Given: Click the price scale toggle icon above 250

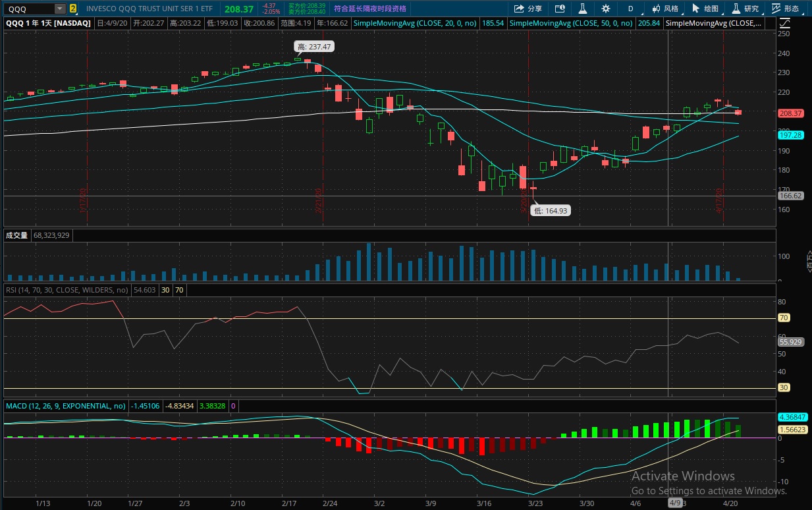Looking at the screenshot, I should tap(784, 22).
